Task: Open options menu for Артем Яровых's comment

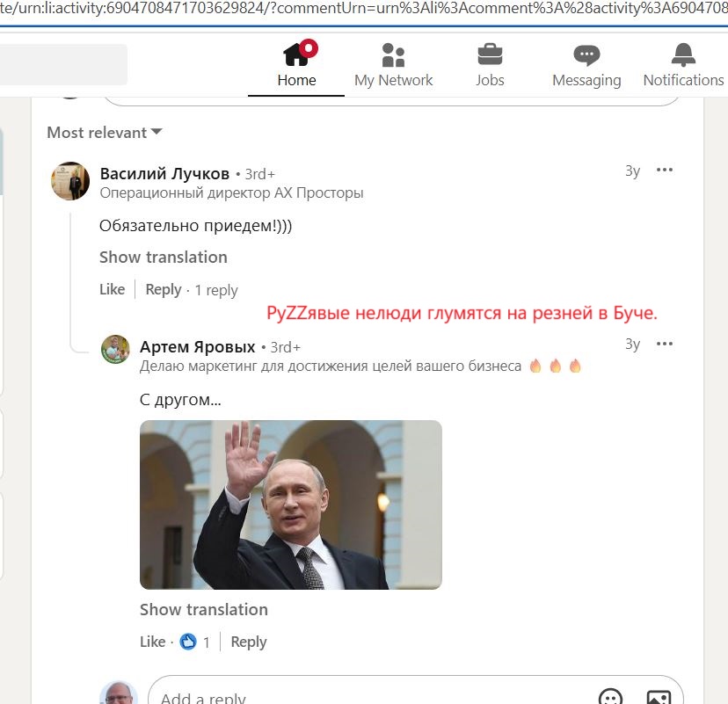Action: tap(665, 344)
